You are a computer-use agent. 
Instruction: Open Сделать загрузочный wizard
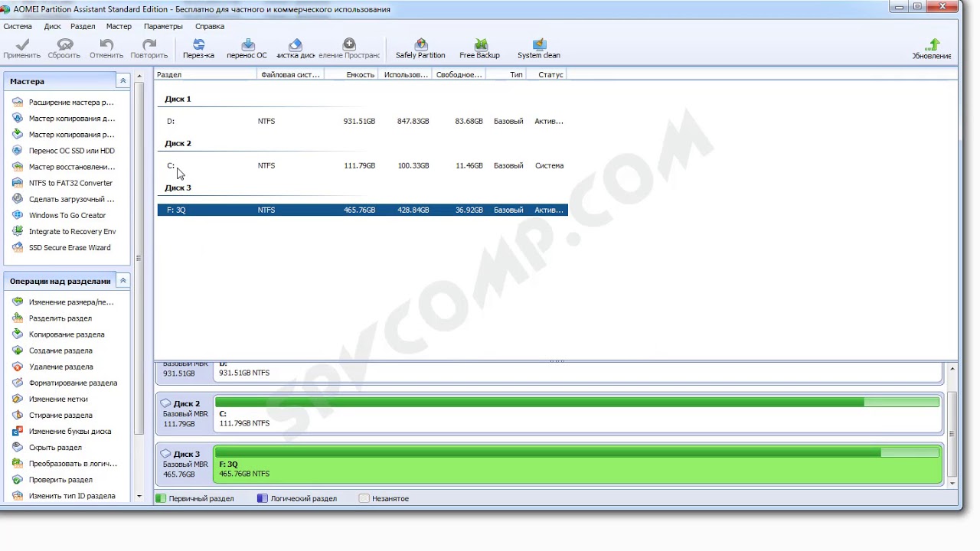64,199
